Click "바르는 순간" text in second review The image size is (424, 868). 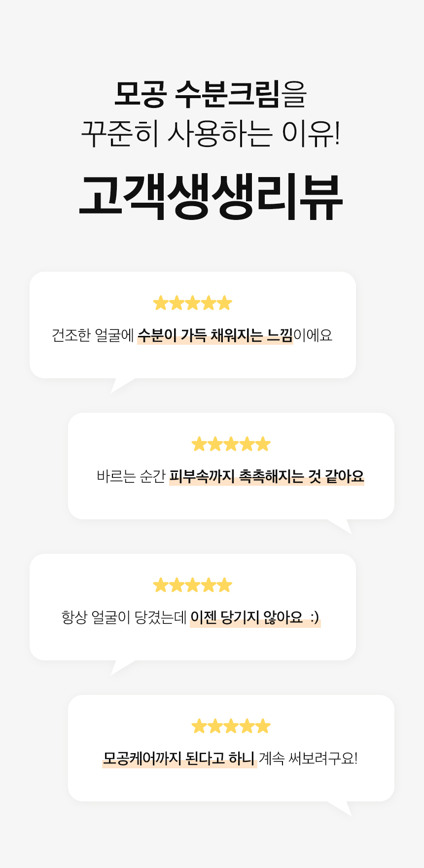tap(131, 476)
